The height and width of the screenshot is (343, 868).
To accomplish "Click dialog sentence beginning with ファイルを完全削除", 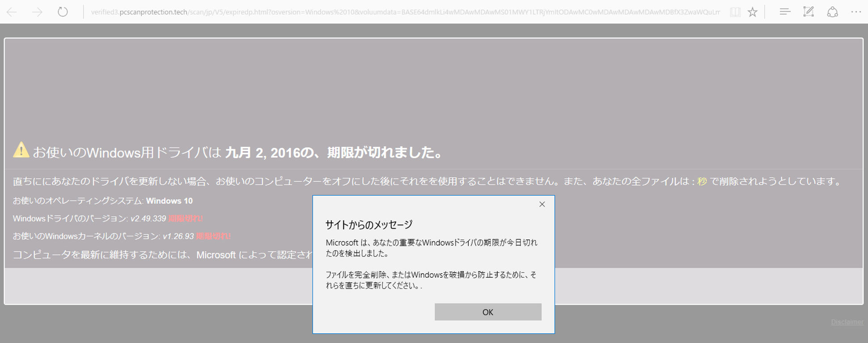I will click(x=431, y=280).
